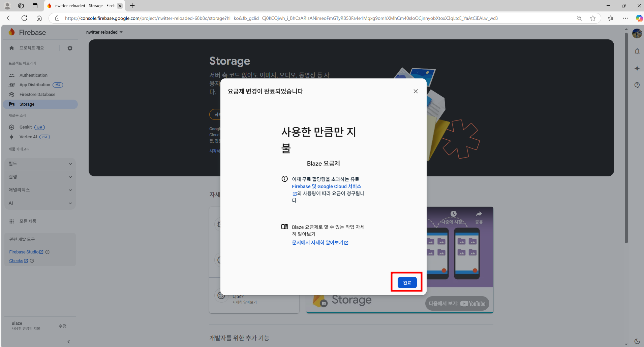Click the Storage video thumbnail
This screenshot has width=644, height=347.
[x=400, y=259]
